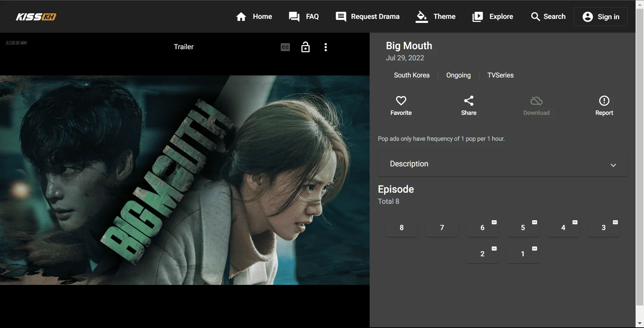Click the Download cloud icon
This screenshot has width=644, height=328.
(536, 101)
